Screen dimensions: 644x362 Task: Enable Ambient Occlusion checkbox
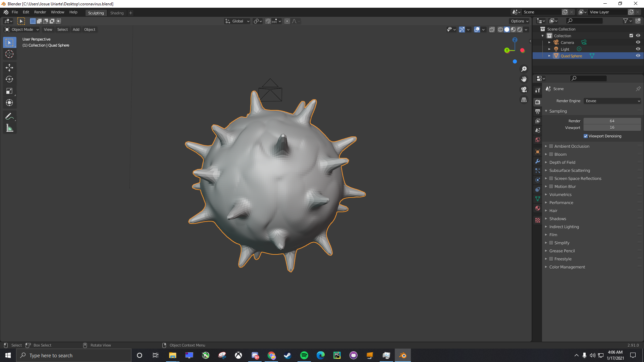point(551,146)
